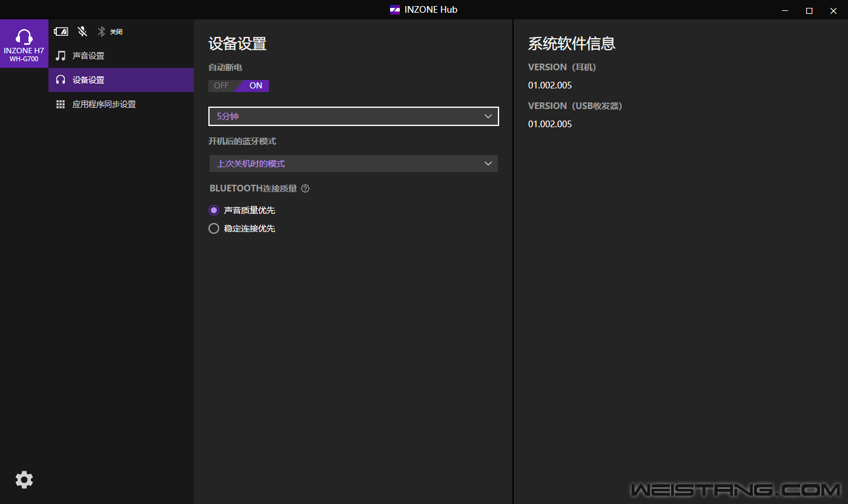The height and width of the screenshot is (504, 848).
Task: Close the INZONE Hub window
Action: (x=833, y=10)
